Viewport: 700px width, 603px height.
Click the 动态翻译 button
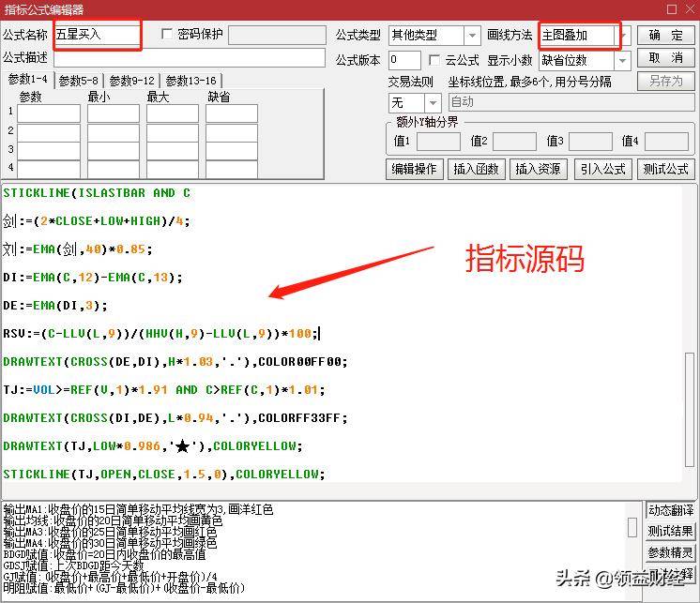click(x=670, y=510)
